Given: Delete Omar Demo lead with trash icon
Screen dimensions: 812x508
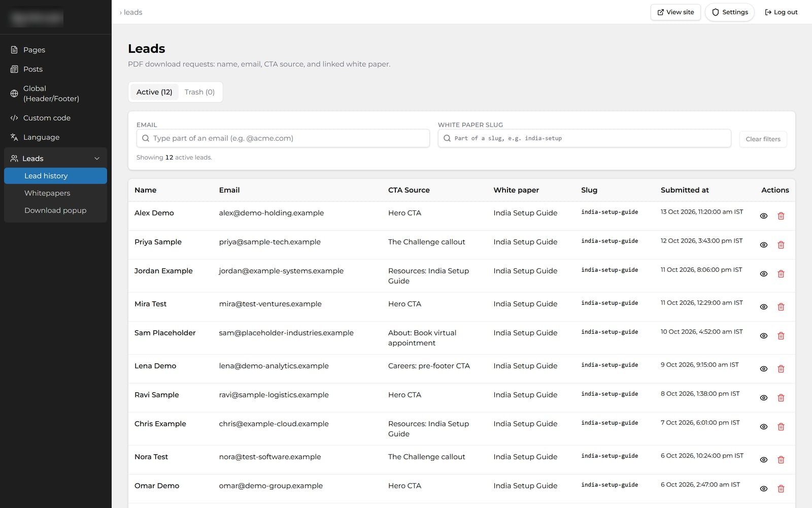Looking at the screenshot, I should (x=781, y=489).
